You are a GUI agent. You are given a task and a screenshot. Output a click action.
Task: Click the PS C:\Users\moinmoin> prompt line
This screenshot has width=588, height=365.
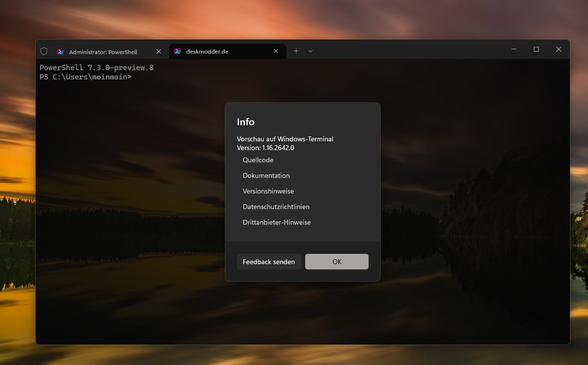coord(86,77)
